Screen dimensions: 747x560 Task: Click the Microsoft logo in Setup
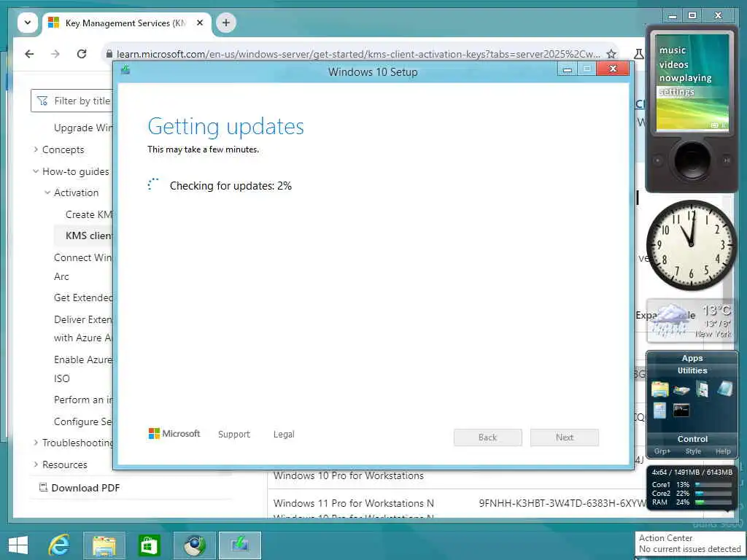click(x=174, y=433)
